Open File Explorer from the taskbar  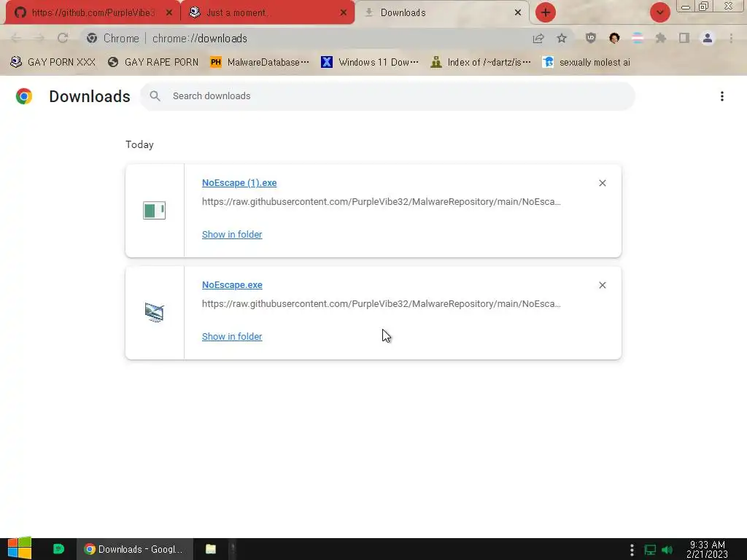click(211, 549)
